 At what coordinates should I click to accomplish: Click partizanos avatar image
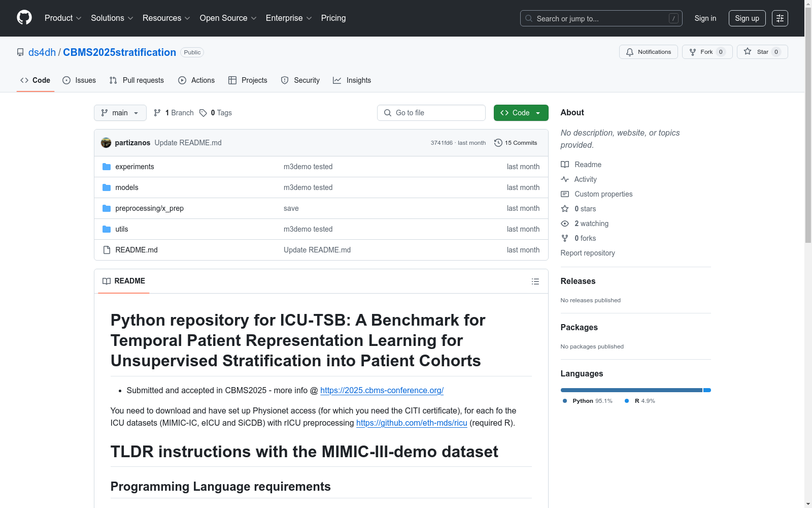coord(106,143)
